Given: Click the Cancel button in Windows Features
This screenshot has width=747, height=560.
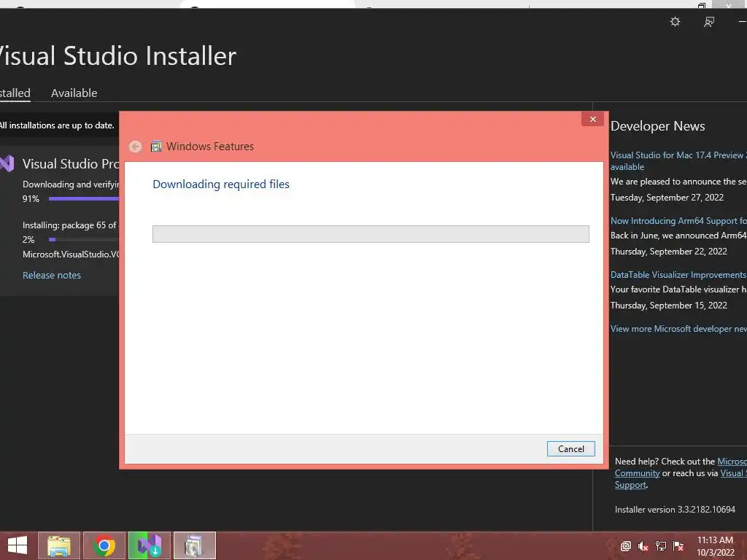Looking at the screenshot, I should 570,448.
